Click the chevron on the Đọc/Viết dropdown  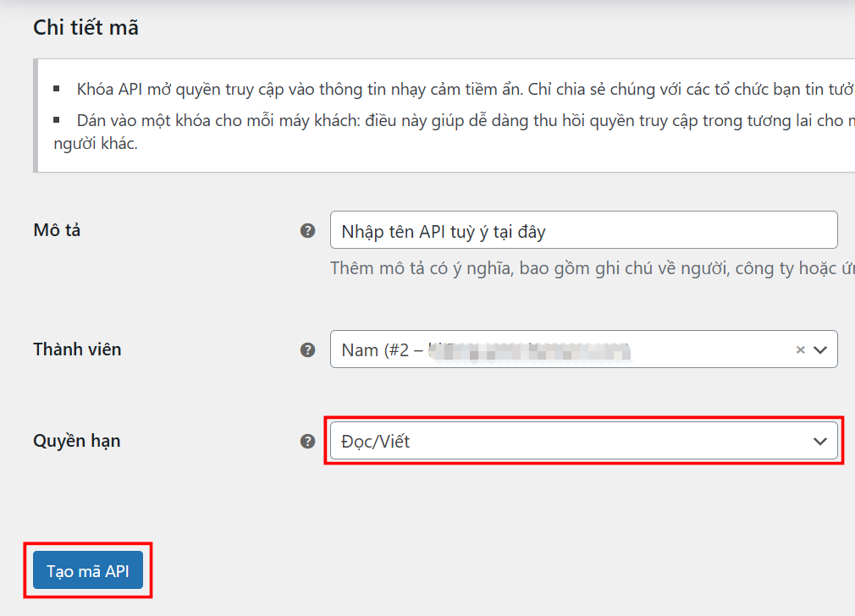(818, 440)
